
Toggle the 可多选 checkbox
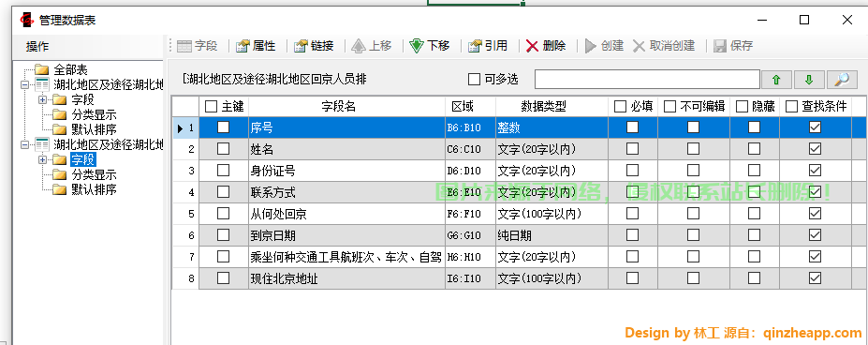pyautogui.click(x=474, y=80)
